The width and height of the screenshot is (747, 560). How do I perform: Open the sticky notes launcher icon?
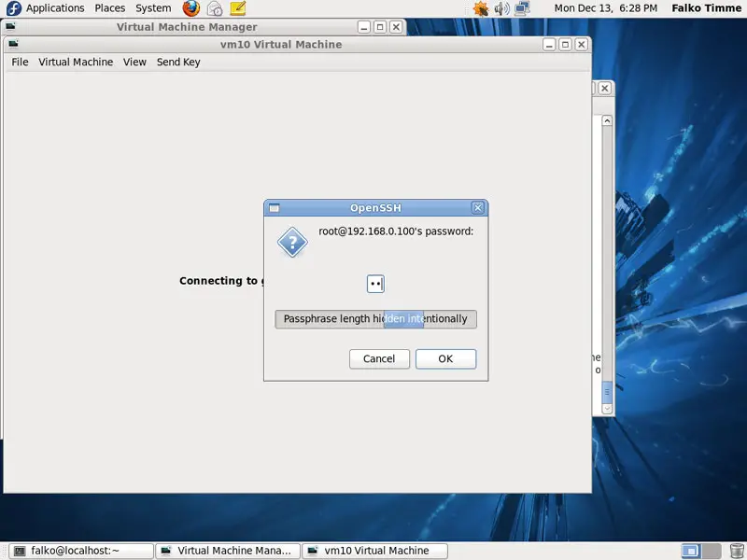click(x=238, y=8)
